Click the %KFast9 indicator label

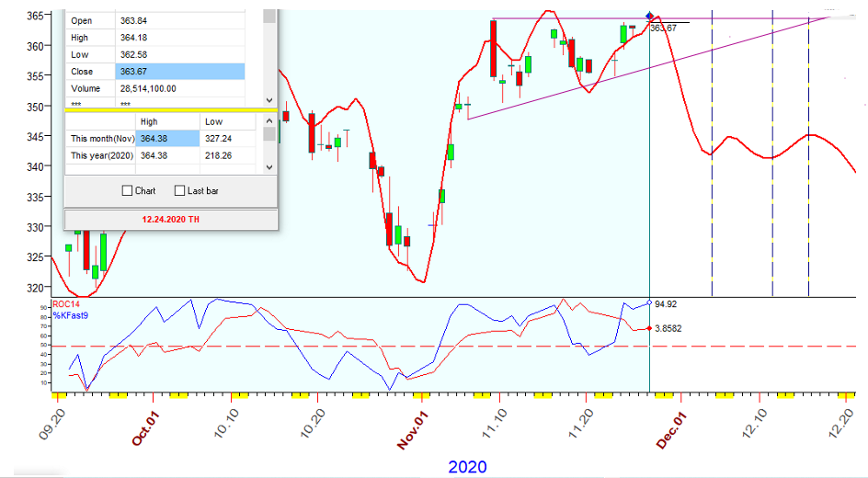72,315
